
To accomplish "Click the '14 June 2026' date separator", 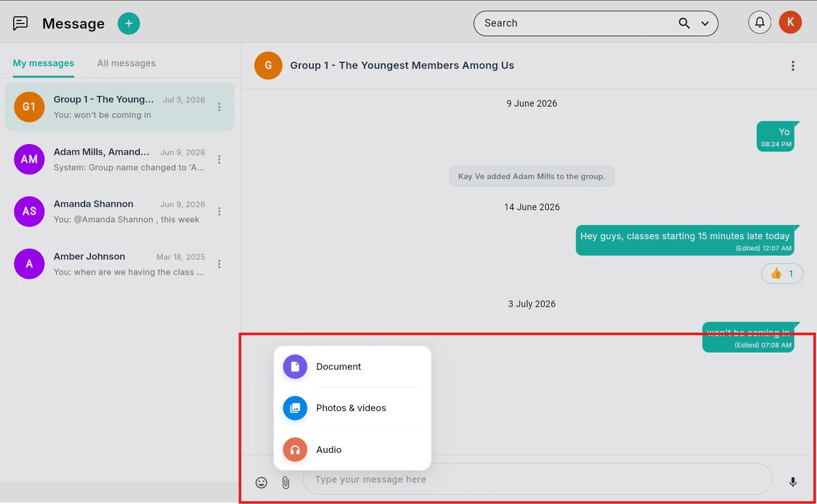I will (532, 207).
